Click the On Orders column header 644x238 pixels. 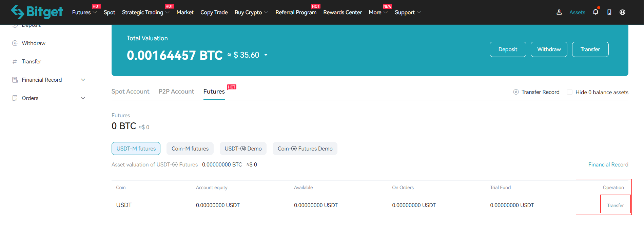click(x=403, y=187)
